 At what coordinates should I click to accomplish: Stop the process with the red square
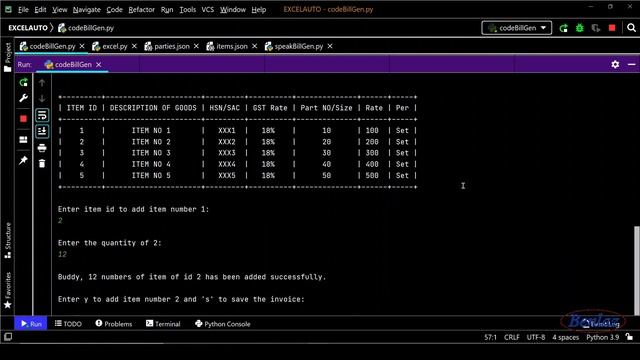point(24,119)
